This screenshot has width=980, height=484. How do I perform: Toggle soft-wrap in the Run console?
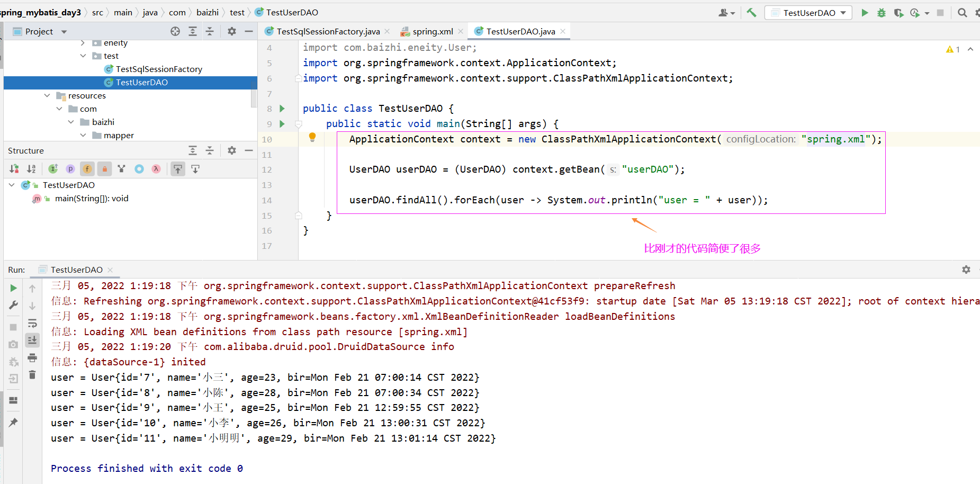[32, 323]
